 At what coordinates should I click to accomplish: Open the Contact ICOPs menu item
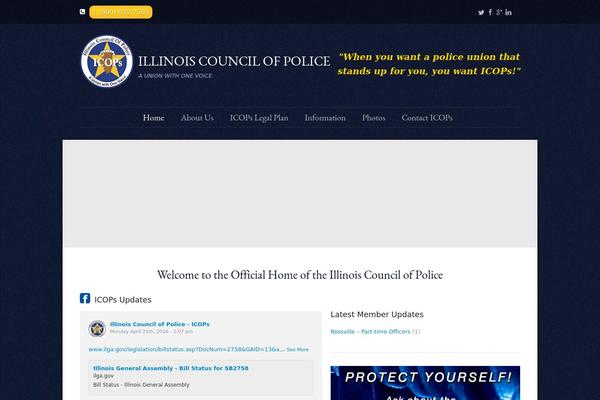coord(427,118)
